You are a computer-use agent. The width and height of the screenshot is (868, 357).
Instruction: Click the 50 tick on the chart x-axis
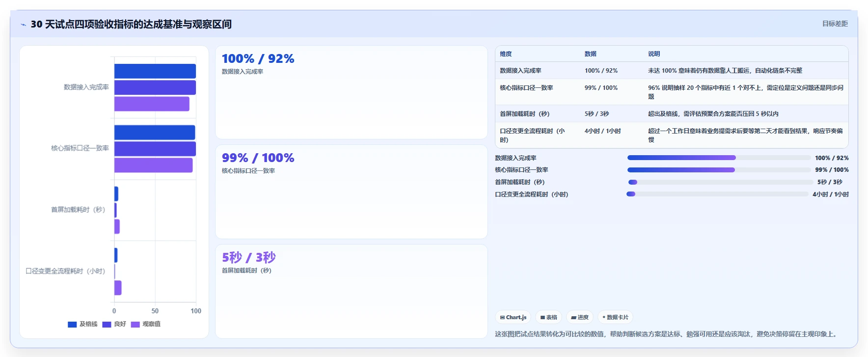point(155,311)
